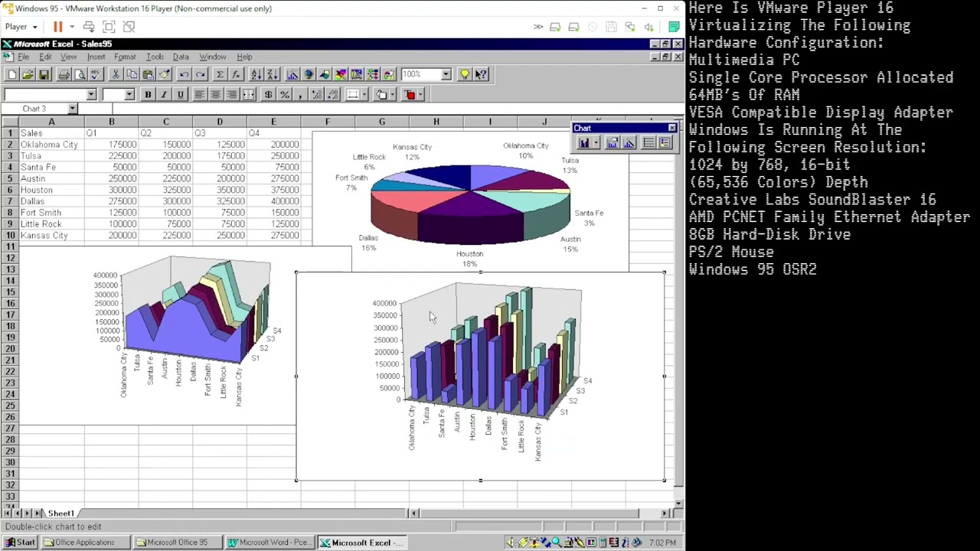Image resolution: width=980 pixels, height=551 pixels.
Task: Pause the virtual machine in VMware Player
Action: 57,27
